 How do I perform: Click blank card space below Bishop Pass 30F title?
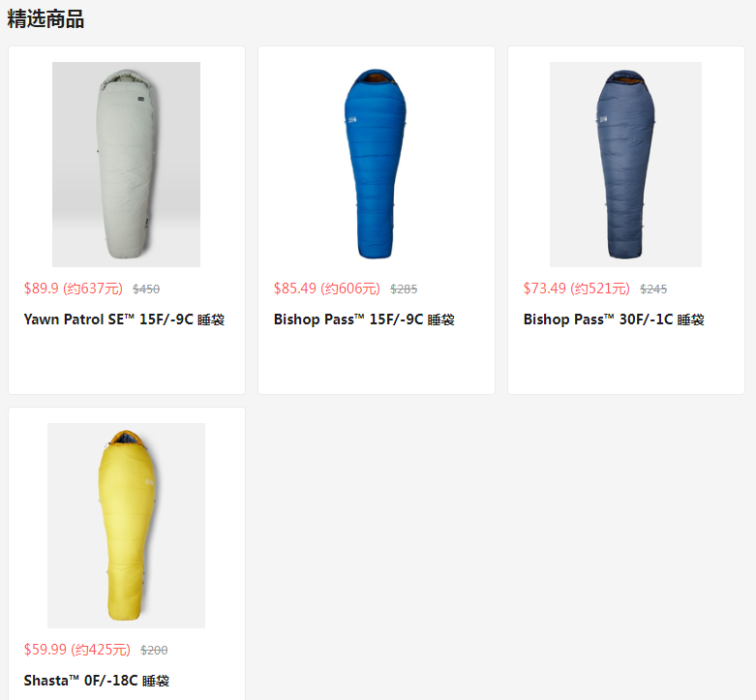(x=626, y=361)
